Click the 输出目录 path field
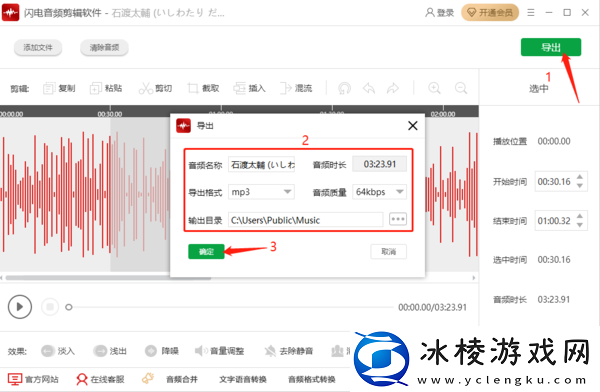 coord(305,220)
